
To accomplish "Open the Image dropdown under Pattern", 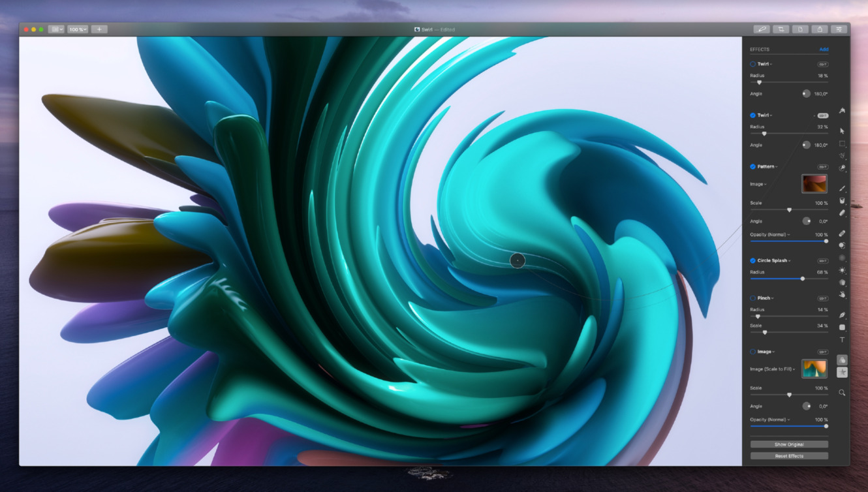I will [758, 184].
